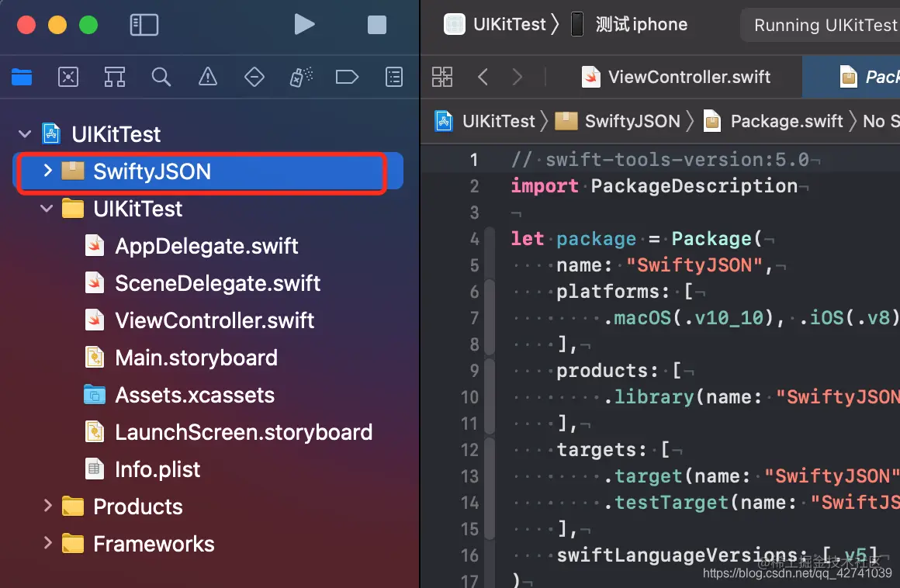The height and width of the screenshot is (588, 900).
Task: Click targets: on line 12
Action: pyautogui.click(x=602, y=450)
